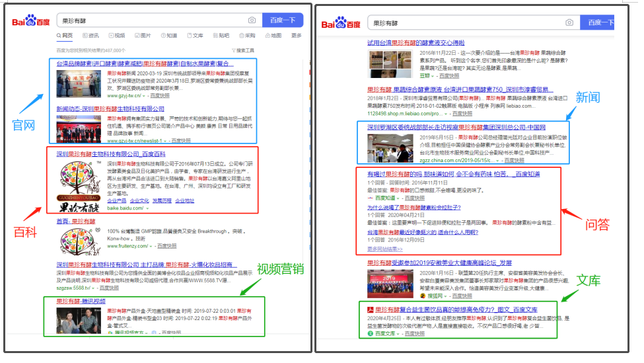644x363 pixels.
Task: Click the 企业地址 sublink
Action: [184, 201]
